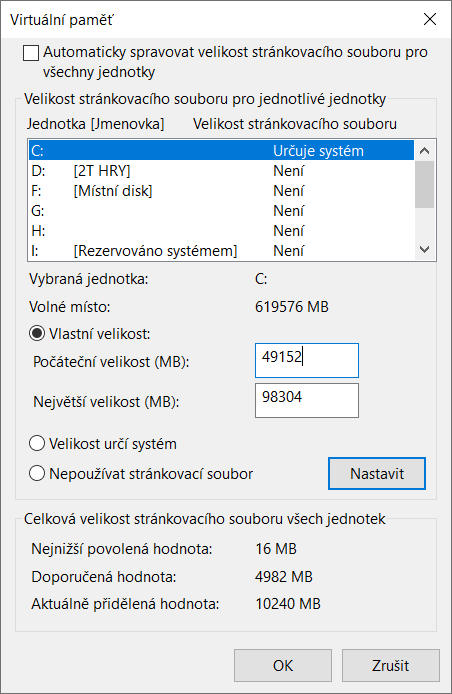Select the Vlastní velikost radio option
The width and height of the screenshot is (452, 694).
click(37, 333)
